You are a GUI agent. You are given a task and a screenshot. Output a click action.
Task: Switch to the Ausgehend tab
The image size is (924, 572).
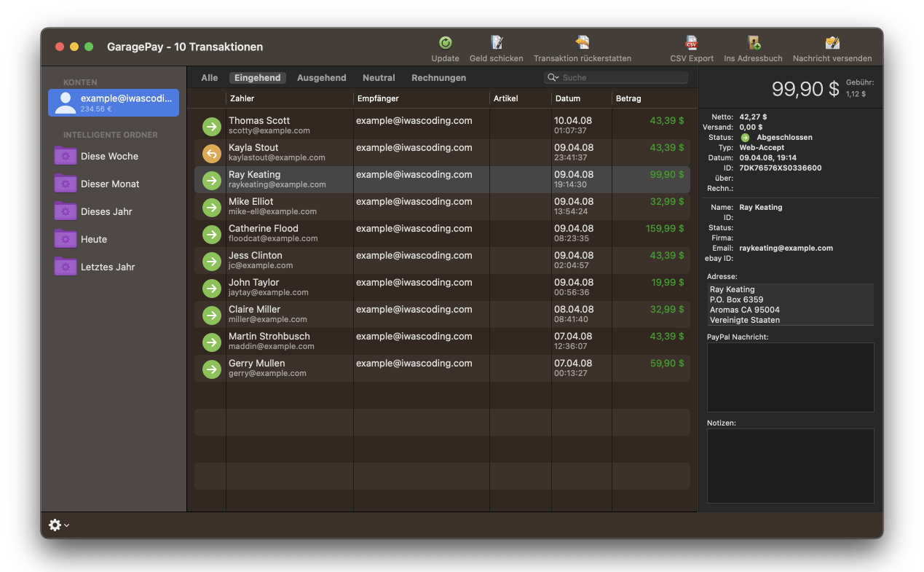[x=322, y=77]
